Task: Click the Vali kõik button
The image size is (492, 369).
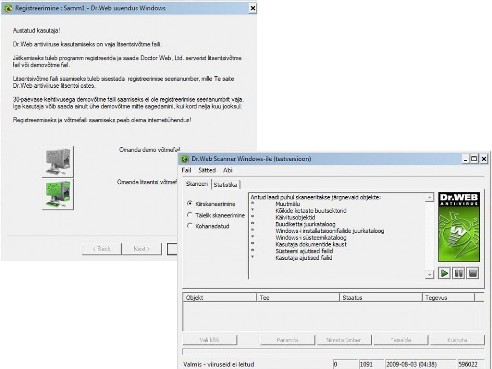Action: 210,340
